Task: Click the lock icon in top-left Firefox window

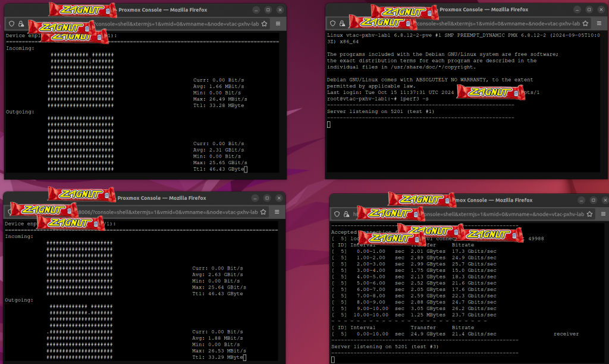Action: pyautogui.click(x=21, y=24)
